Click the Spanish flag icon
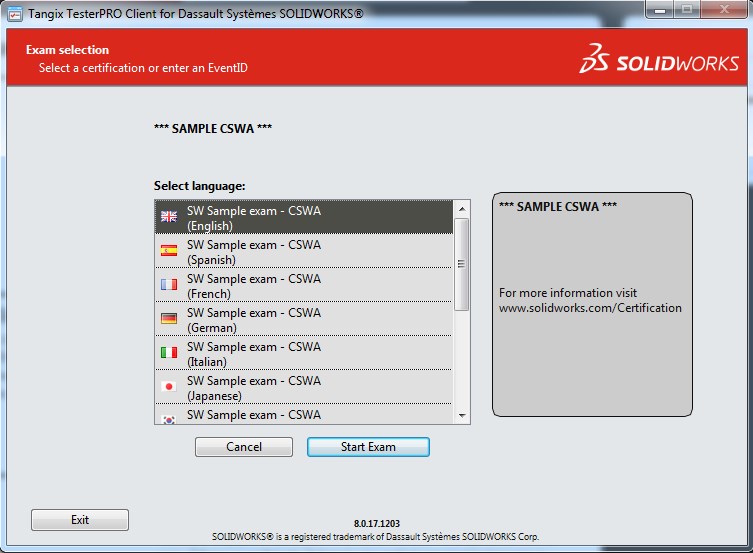The height and width of the screenshot is (553, 753). click(169, 250)
